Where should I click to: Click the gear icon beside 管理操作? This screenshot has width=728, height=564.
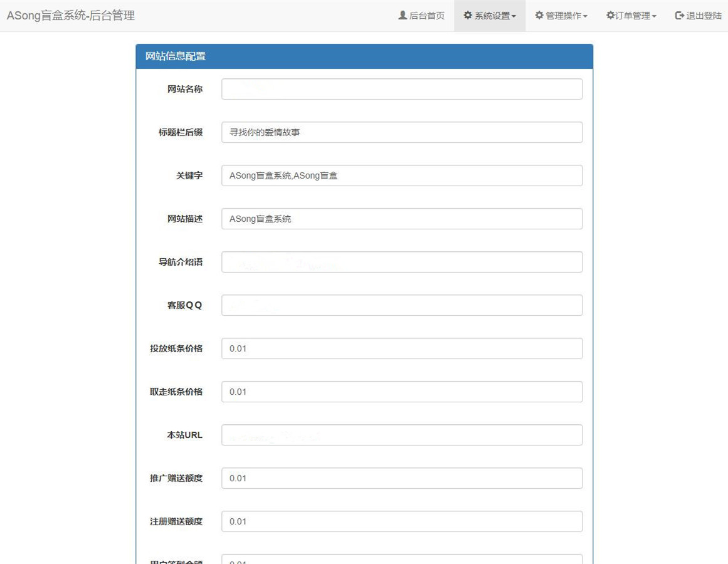tap(539, 15)
